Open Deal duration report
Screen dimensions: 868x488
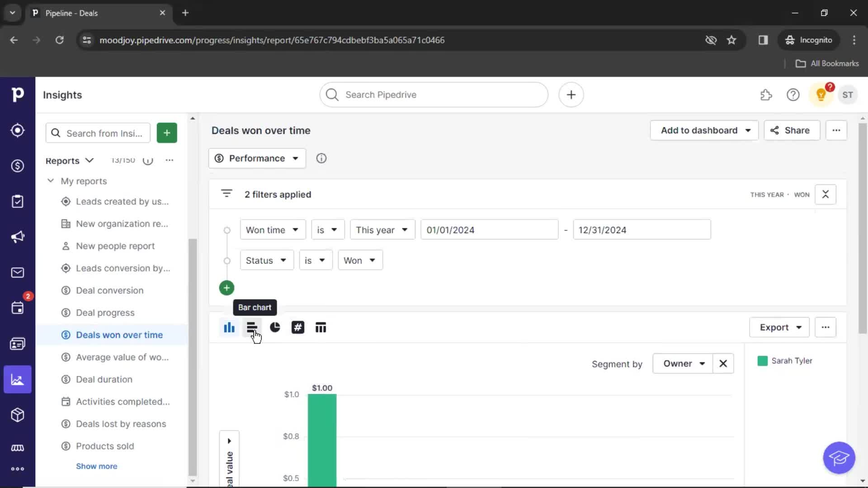[x=104, y=380]
